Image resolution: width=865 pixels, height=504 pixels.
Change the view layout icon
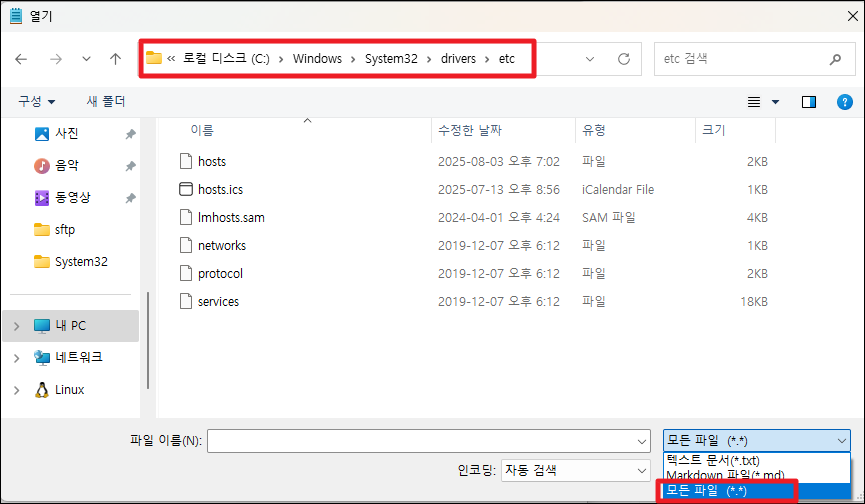pyautogui.click(x=754, y=102)
